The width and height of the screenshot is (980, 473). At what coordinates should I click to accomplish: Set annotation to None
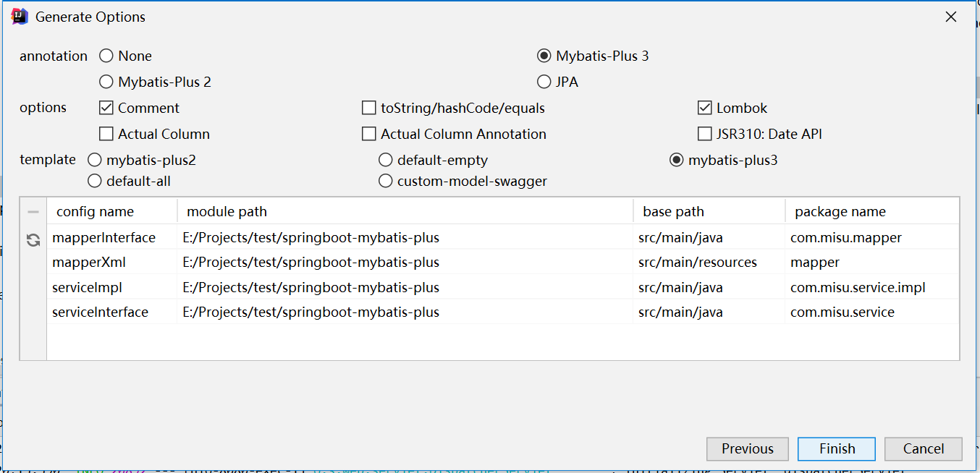pos(106,56)
